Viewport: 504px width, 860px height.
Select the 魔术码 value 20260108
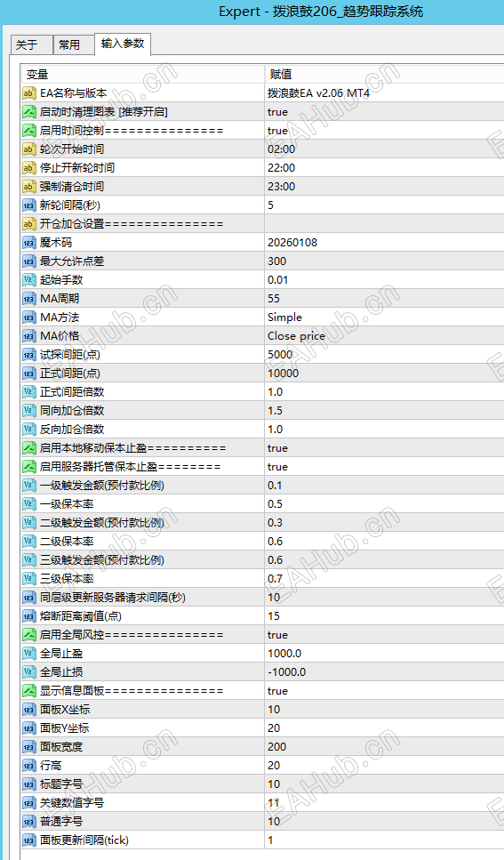pos(292,243)
